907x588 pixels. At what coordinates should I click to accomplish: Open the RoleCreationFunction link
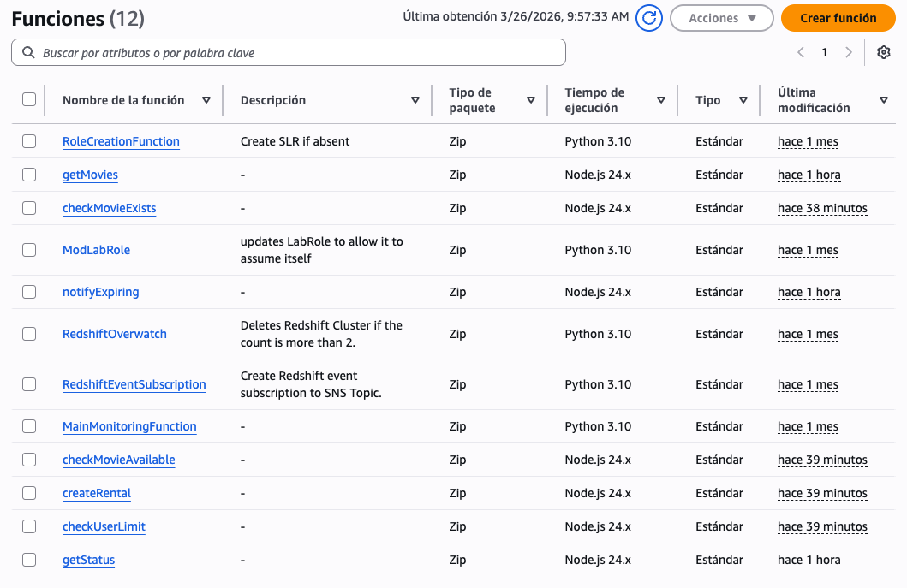(x=121, y=141)
